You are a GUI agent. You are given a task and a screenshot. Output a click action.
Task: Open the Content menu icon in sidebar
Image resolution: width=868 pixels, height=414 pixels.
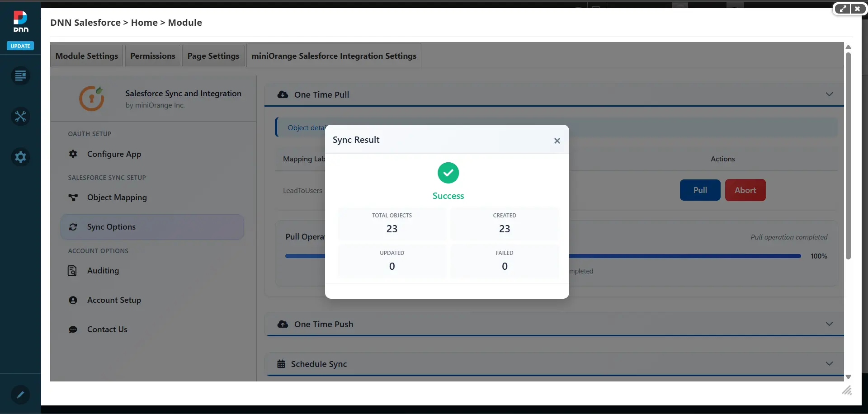(x=20, y=75)
